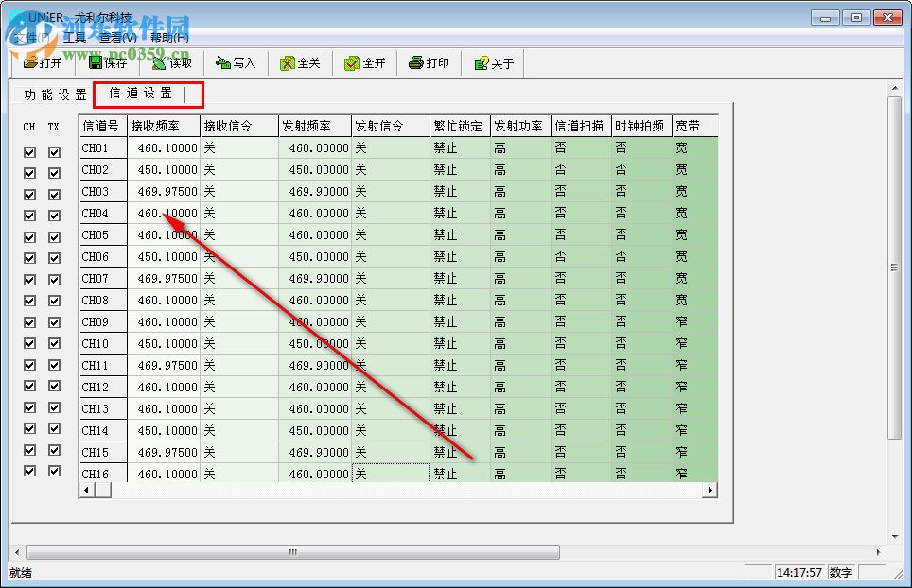Viewport: 912px width, 588px height.
Task: Toggle the CH checkbox for CH03
Action: coord(29,195)
